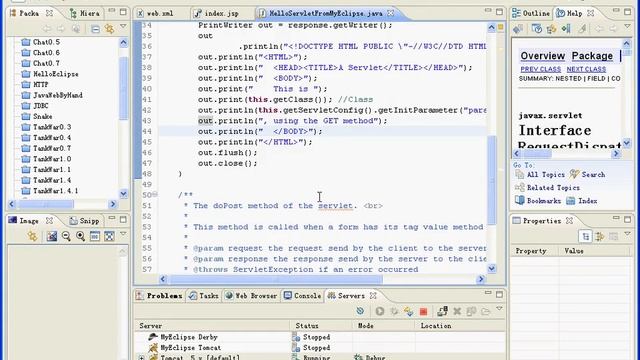
Task: Select the MyEclipse Tomcat server row
Action: (x=320, y=348)
